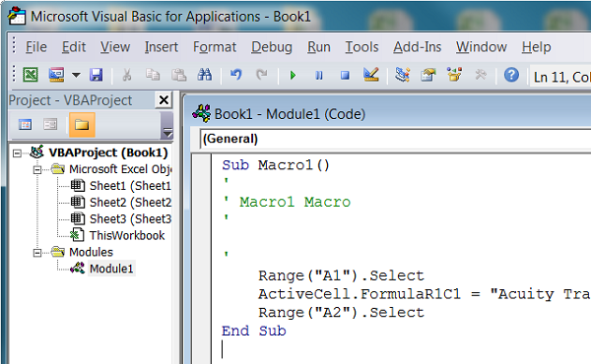
Task: Select Sheet2 in the project tree
Action: (x=130, y=202)
